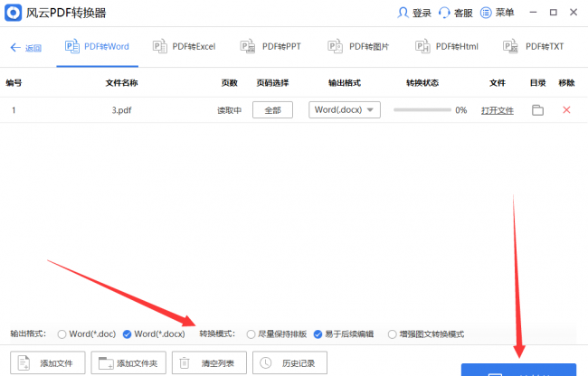The image size is (588, 376).
Task: Open converted file via 打开文件 link
Action: (498, 110)
